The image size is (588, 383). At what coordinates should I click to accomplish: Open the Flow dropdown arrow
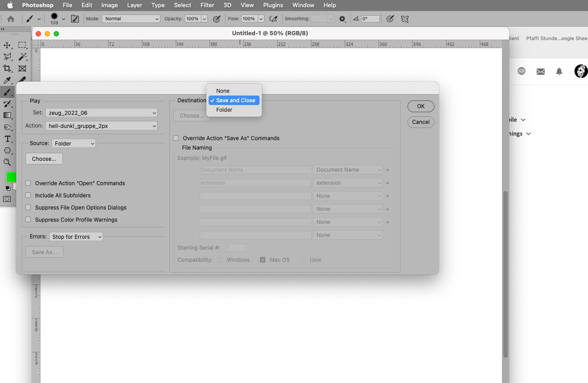point(261,19)
